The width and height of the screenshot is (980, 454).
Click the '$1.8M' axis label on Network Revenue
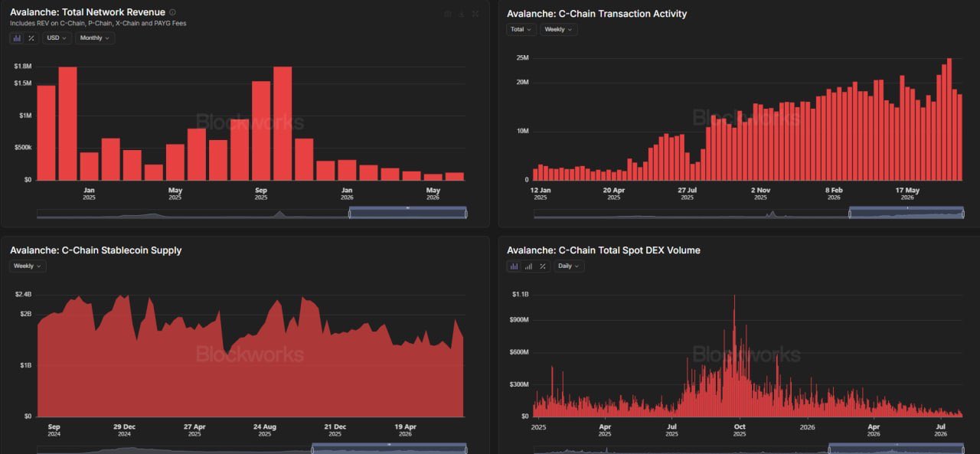23,67
